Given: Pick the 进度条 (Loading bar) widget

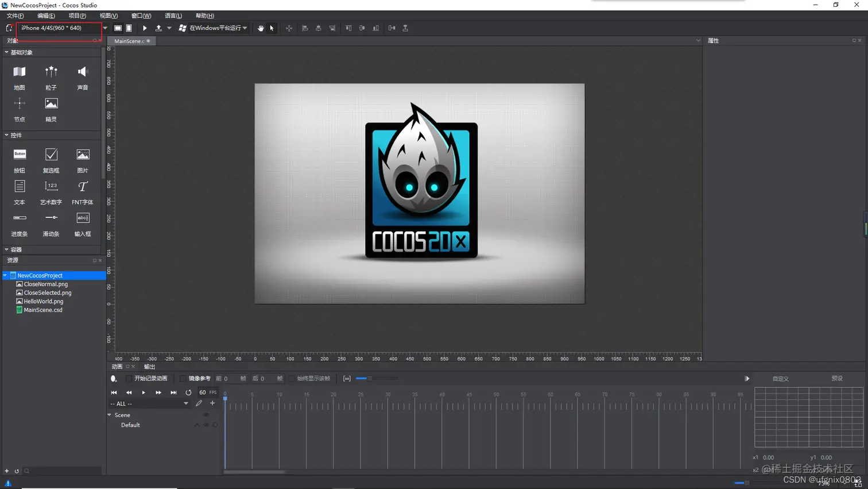Looking at the screenshot, I should coord(20,218).
